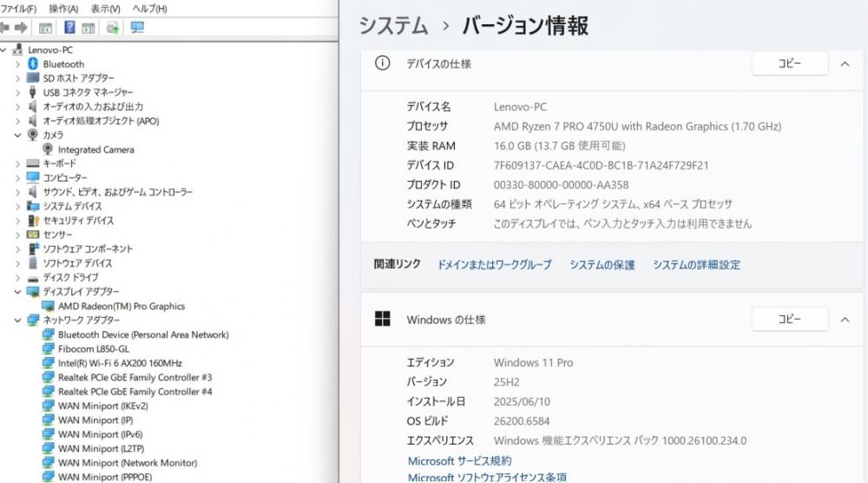Click the コンピューター monitor icon

pyautogui.click(x=33, y=177)
